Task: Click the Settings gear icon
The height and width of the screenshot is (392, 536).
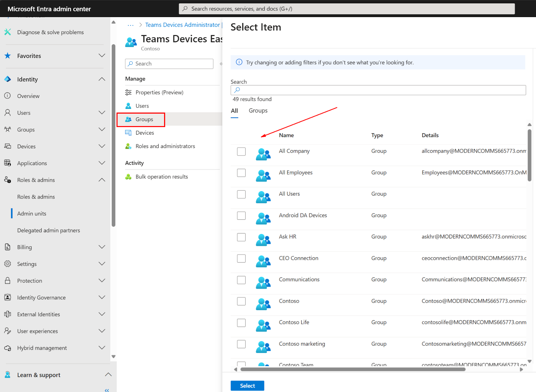Action: coord(7,264)
